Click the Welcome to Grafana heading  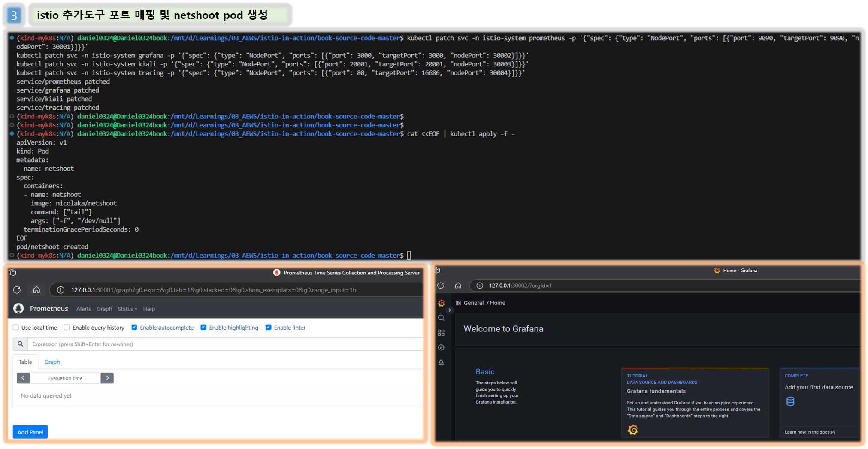[x=503, y=329]
